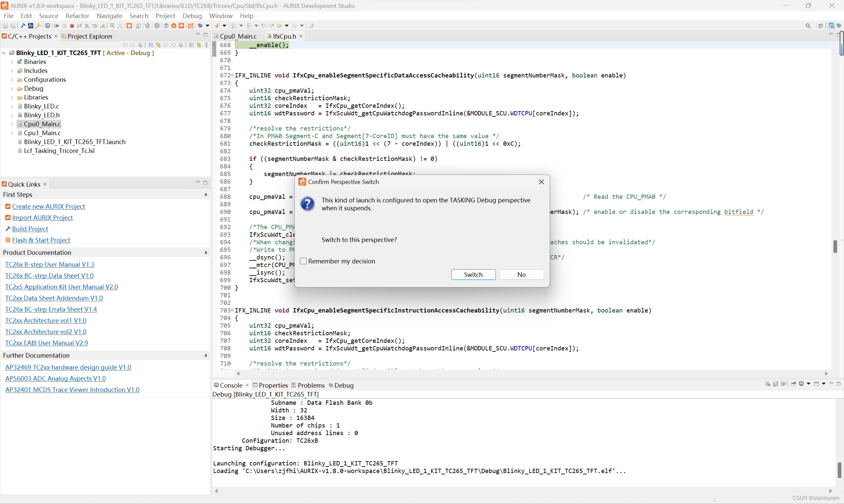
Task: Expand the Libraries folder in project tree
Action: point(12,98)
